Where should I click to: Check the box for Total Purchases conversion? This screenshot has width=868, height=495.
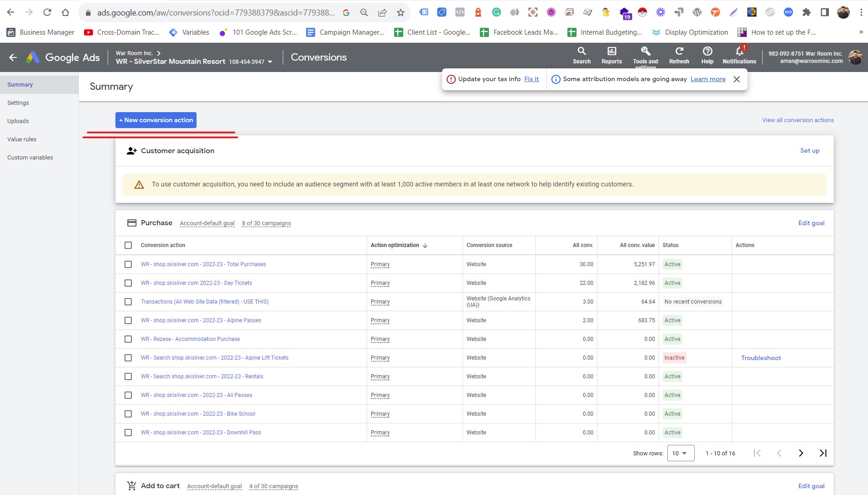click(x=128, y=264)
